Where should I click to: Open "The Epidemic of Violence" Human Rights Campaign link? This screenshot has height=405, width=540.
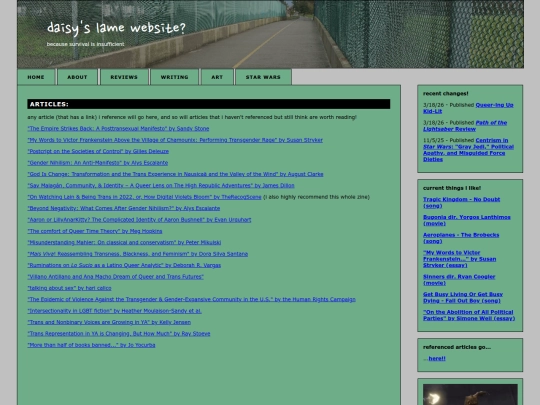tap(191, 299)
